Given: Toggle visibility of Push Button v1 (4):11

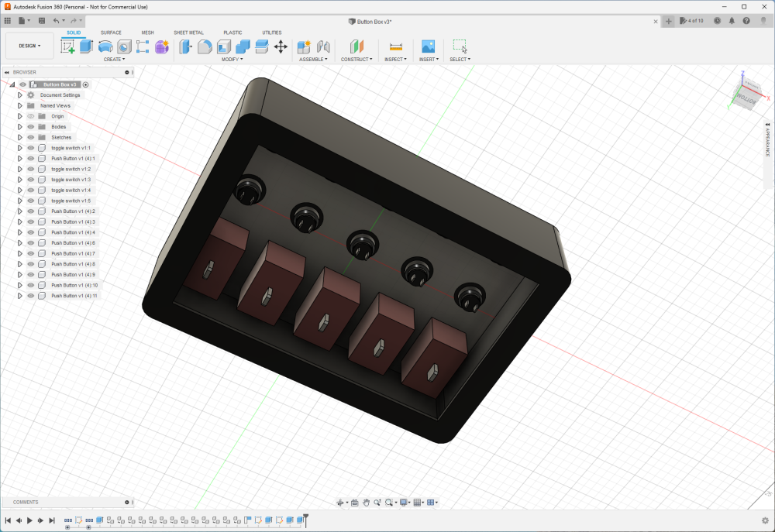Looking at the screenshot, I should click(31, 296).
